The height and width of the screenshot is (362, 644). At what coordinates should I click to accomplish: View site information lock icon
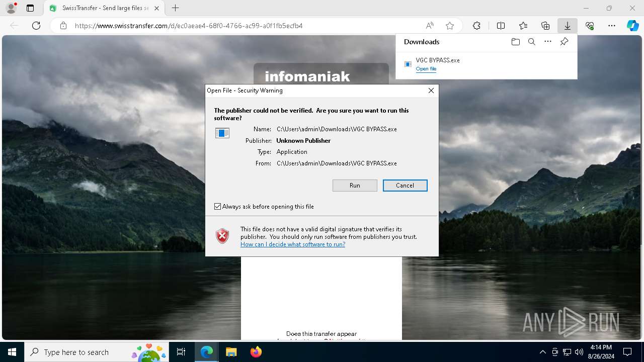click(63, 26)
